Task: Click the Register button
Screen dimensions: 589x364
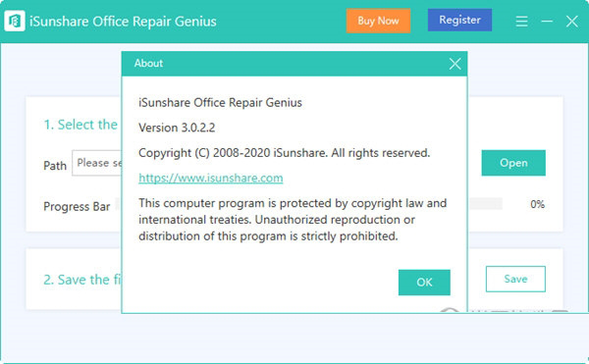Action: click(459, 20)
